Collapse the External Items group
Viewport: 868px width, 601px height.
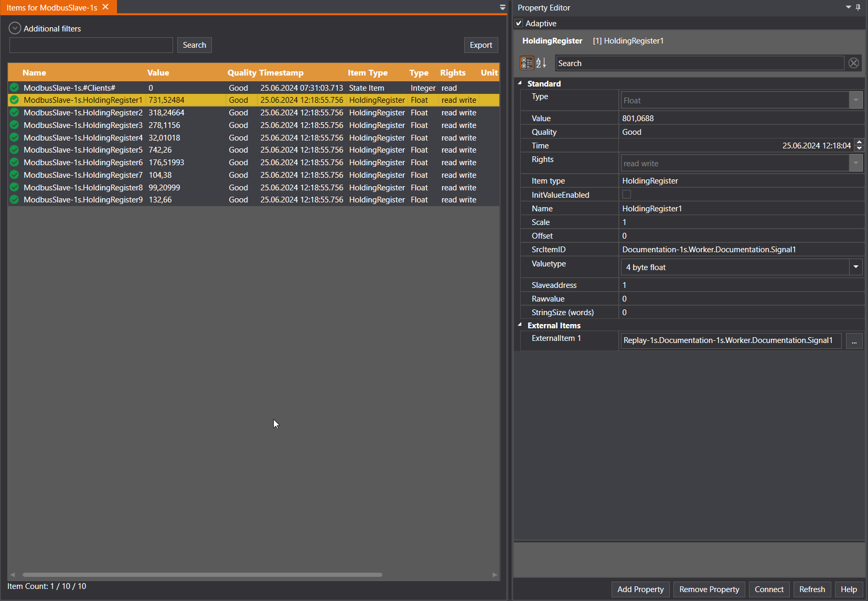tap(520, 325)
